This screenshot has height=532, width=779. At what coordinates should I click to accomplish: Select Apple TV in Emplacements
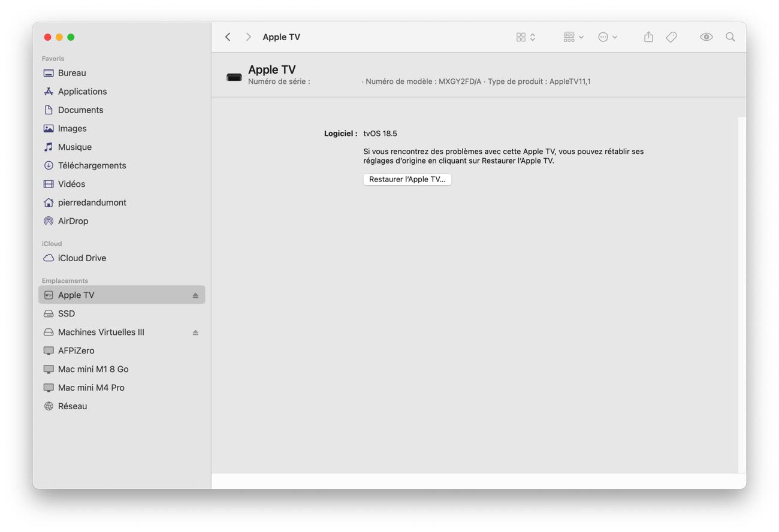point(122,295)
